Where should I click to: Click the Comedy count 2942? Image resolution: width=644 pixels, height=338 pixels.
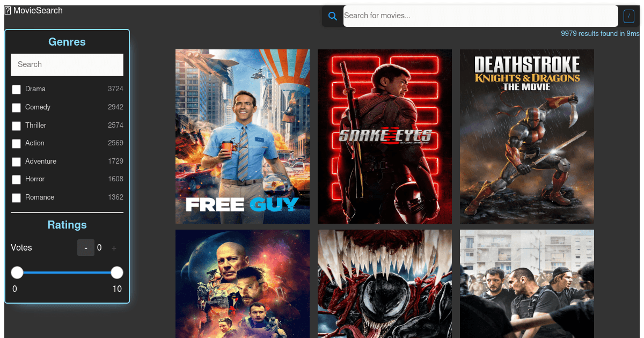click(115, 107)
